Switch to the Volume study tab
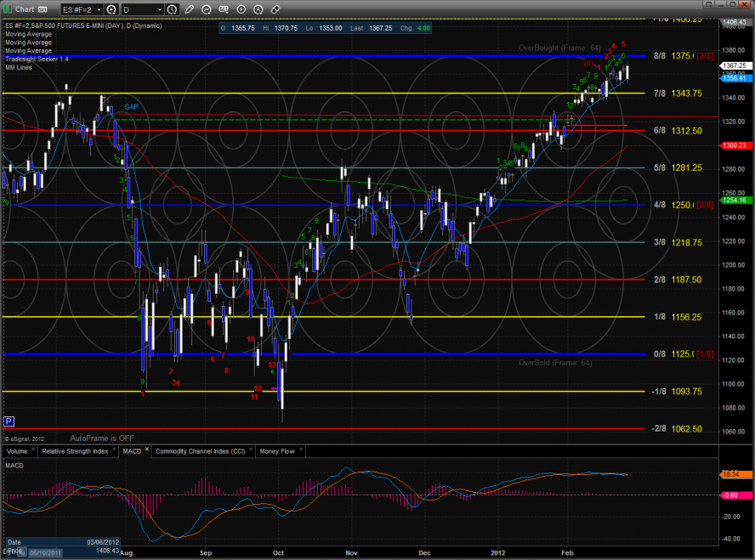This screenshot has height=560, width=755. coord(17,450)
